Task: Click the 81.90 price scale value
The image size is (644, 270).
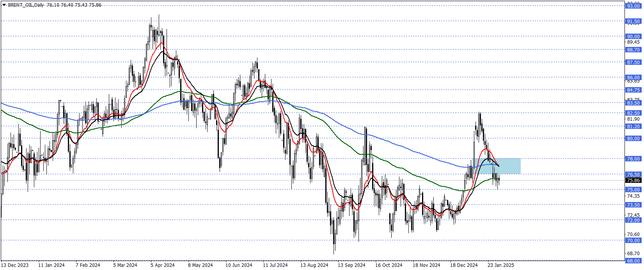Action: (x=633, y=119)
